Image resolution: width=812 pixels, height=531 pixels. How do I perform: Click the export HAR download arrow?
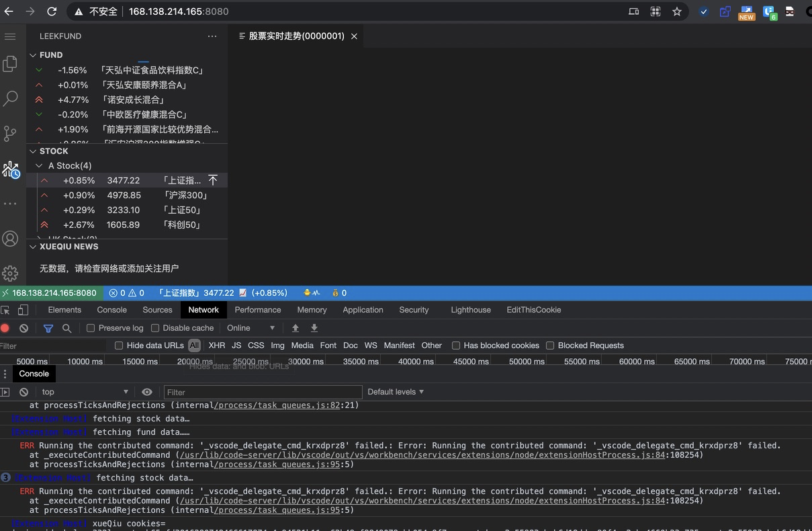click(x=314, y=328)
